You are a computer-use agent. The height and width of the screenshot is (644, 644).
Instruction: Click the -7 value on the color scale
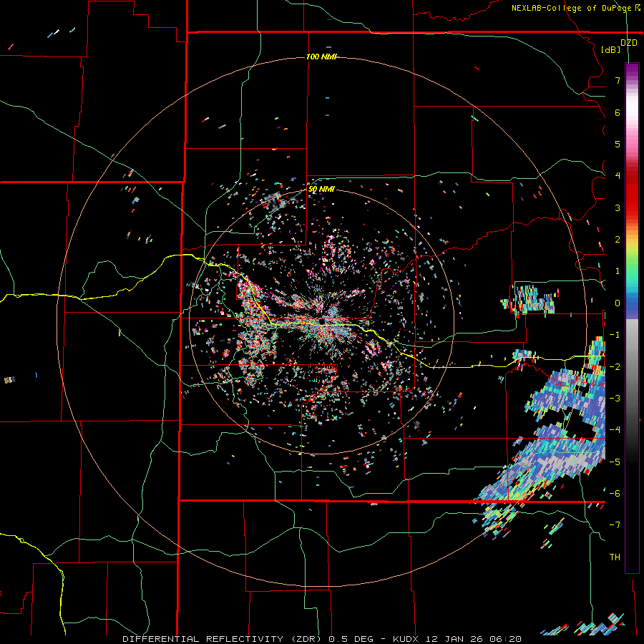tap(614, 525)
